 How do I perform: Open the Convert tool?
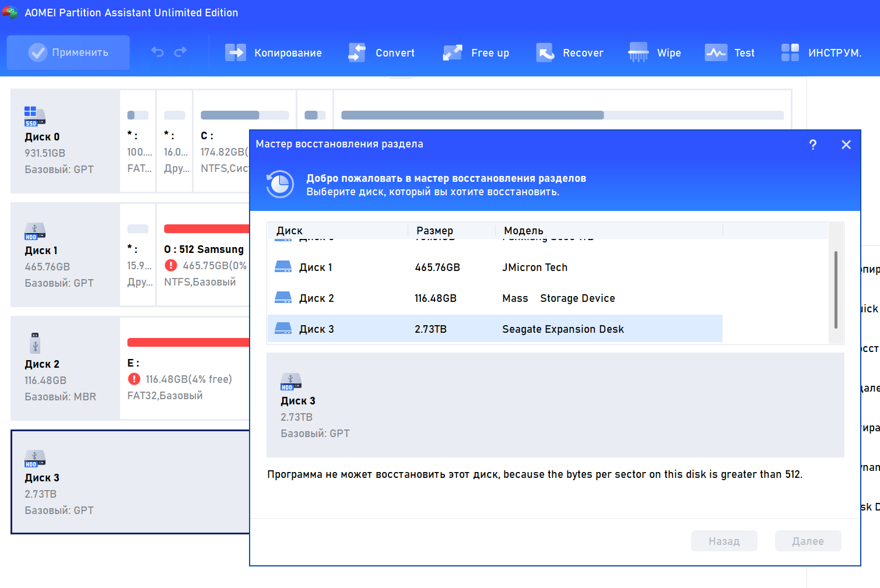[381, 52]
